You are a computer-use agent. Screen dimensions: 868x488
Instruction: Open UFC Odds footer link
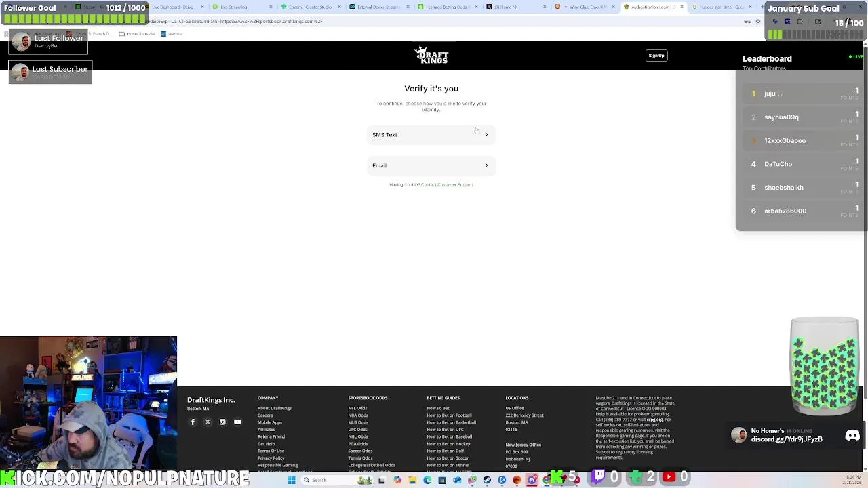click(x=357, y=430)
